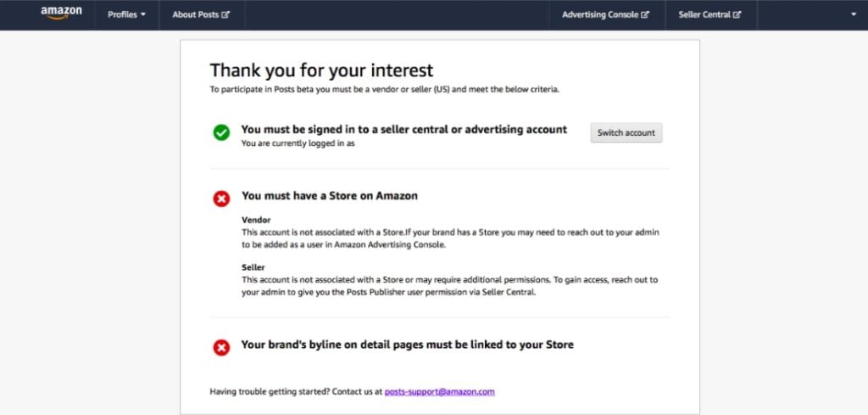Click the 'Thank you for your interest' heading
The width and height of the screenshot is (868, 415).
[x=321, y=70]
